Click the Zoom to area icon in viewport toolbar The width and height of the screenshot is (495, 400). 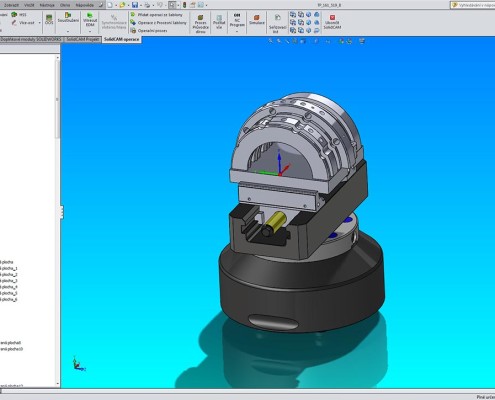pyautogui.click(x=279, y=41)
